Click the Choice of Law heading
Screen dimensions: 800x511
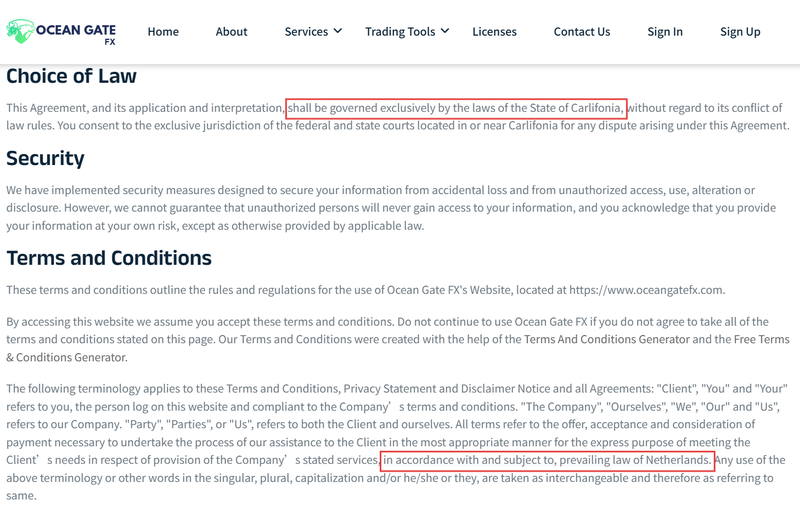pyautogui.click(x=71, y=76)
